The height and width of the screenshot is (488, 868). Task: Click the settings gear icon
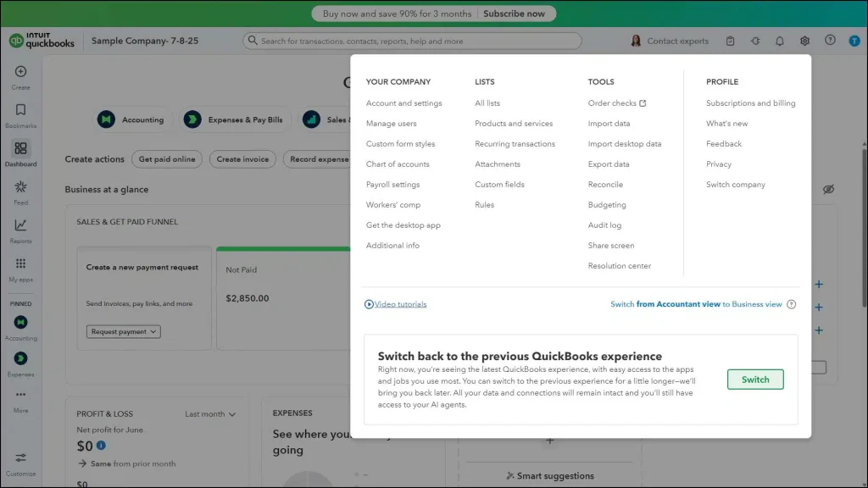click(804, 41)
